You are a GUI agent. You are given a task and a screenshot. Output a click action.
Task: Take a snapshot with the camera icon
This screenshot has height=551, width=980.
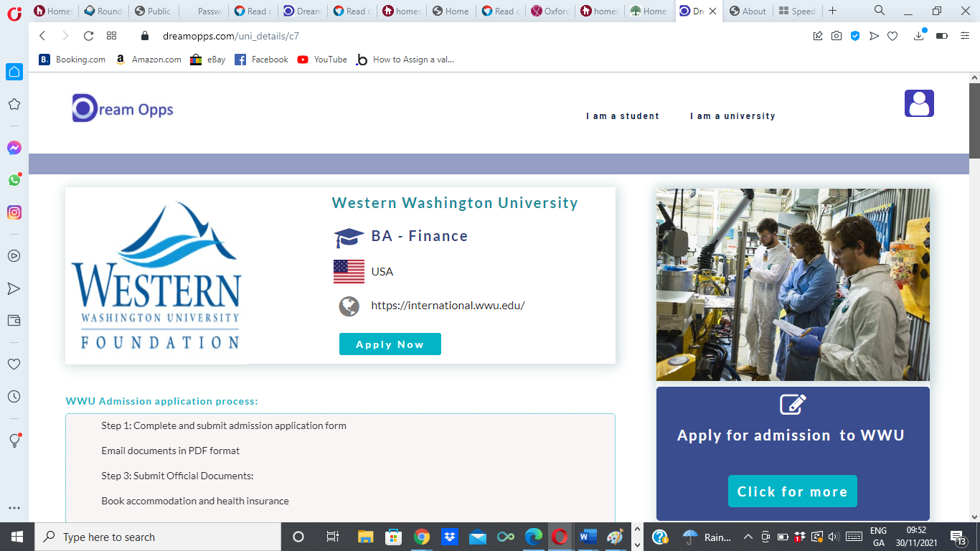pos(837,36)
